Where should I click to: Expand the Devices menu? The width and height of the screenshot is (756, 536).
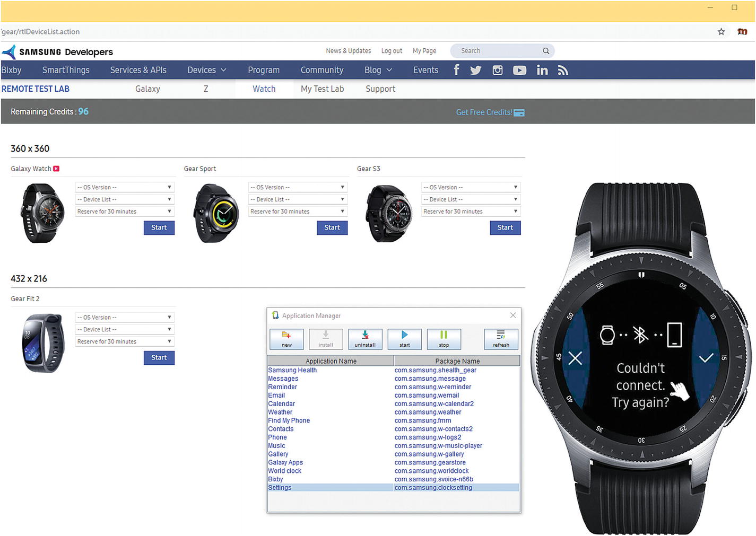point(207,70)
